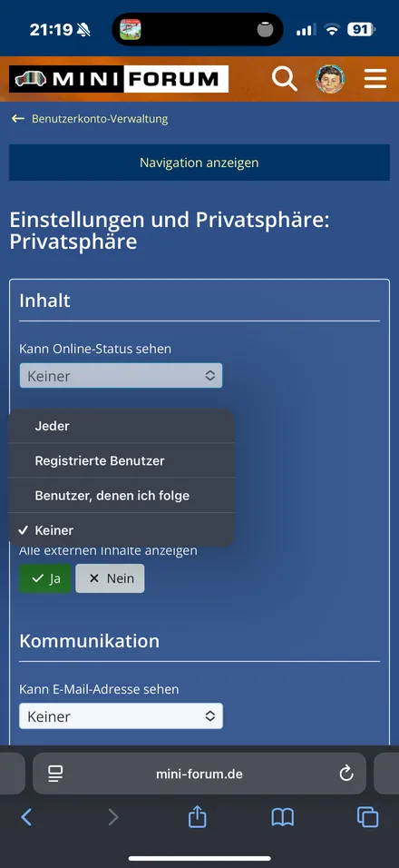Pick Benutzer, denen ich folge option

tap(121, 496)
